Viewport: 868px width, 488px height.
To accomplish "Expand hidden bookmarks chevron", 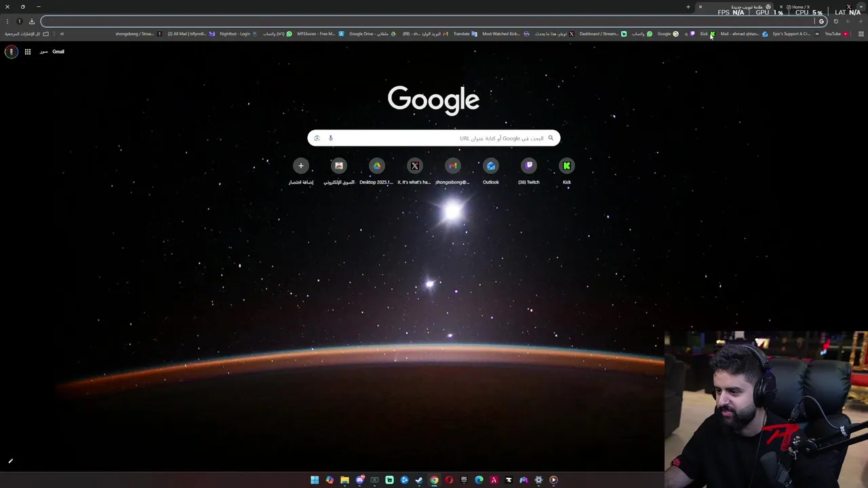I will click(x=62, y=34).
